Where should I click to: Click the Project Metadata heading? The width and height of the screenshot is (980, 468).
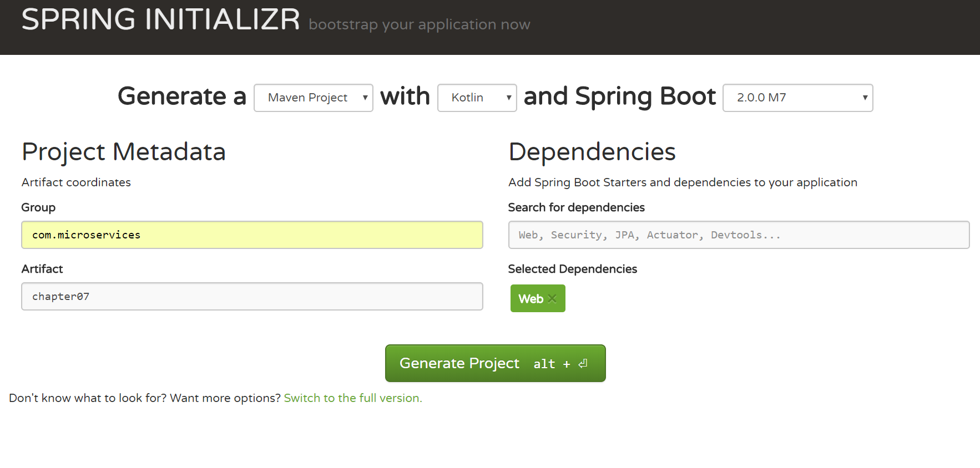tap(124, 152)
